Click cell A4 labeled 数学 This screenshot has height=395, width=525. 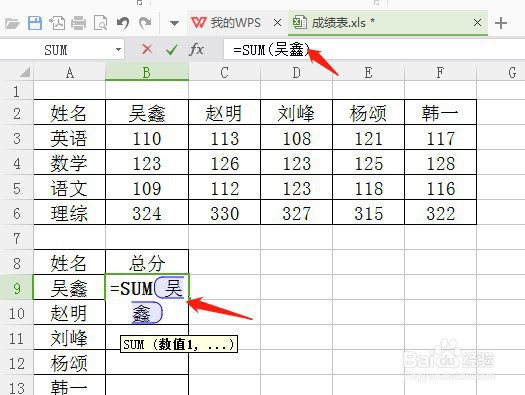(70, 162)
